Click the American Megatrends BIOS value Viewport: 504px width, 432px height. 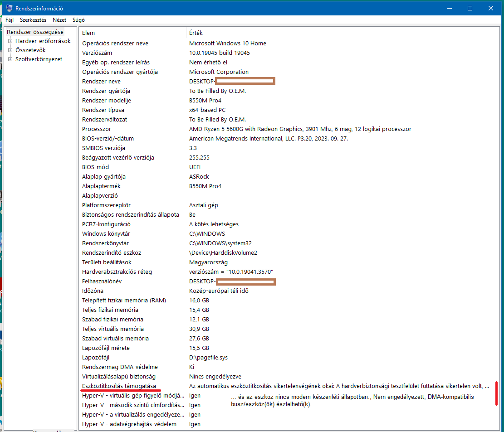point(269,139)
